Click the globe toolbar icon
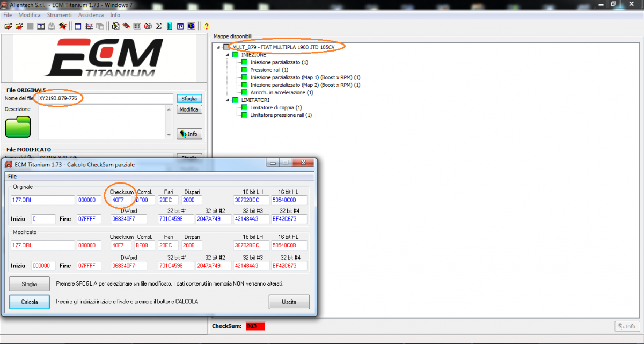644x344 pixels. tap(191, 26)
